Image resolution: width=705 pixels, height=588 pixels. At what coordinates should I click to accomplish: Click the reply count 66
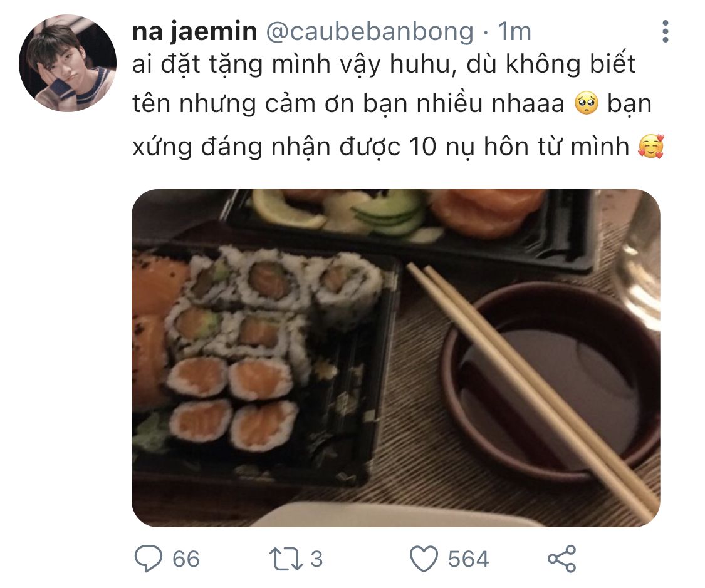(186, 559)
